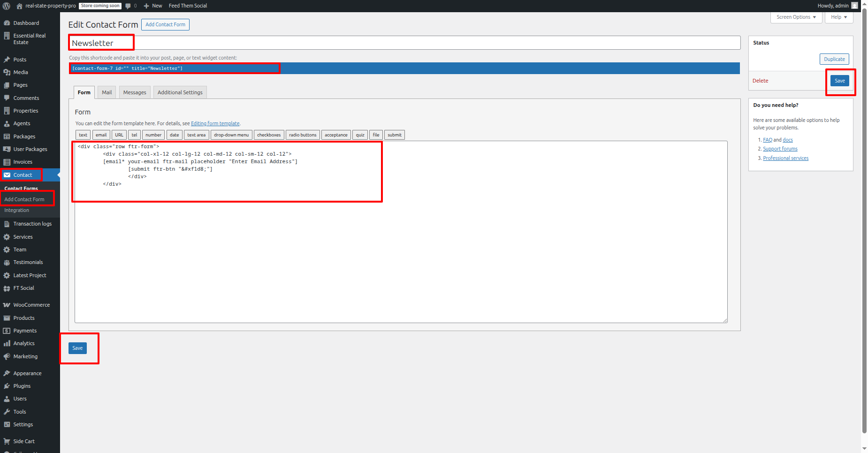This screenshot has width=868, height=453.
Task: Click the Appearance paintbrush icon
Action: click(x=7, y=373)
